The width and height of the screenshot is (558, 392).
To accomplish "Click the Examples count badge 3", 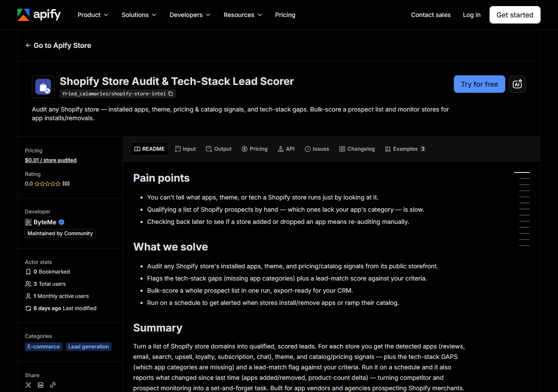I will (x=423, y=149).
